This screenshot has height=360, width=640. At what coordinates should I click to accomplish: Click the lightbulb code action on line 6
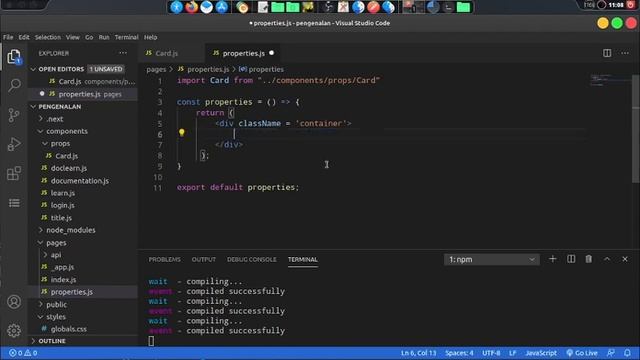pos(182,132)
